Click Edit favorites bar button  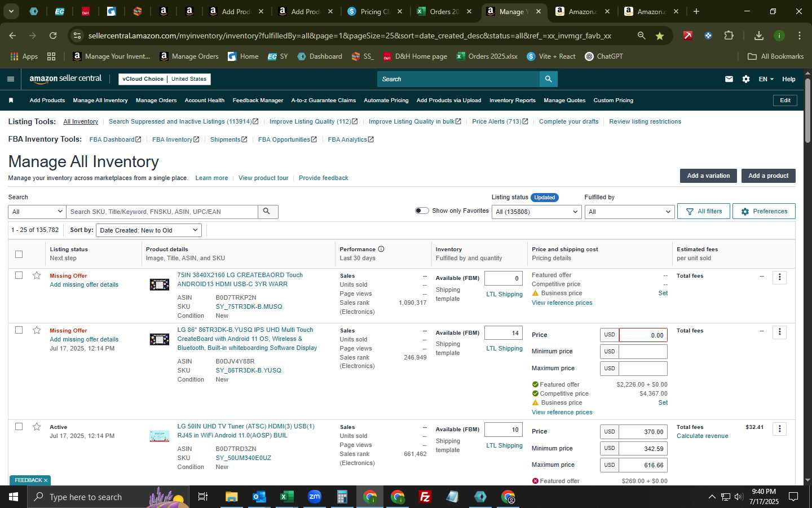(785, 100)
